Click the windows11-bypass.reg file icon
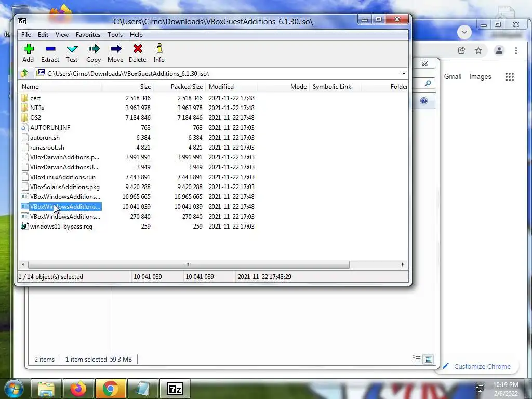532x399 pixels. point(24,227)
